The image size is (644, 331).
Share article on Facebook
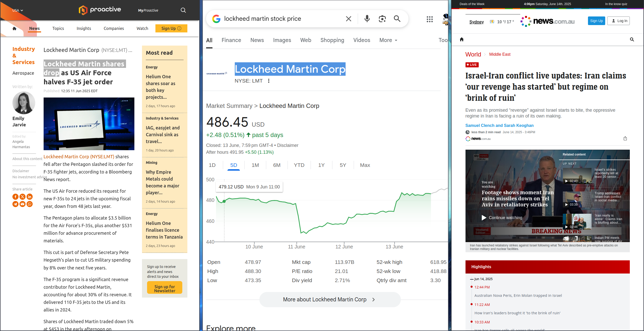pos(15,197)
